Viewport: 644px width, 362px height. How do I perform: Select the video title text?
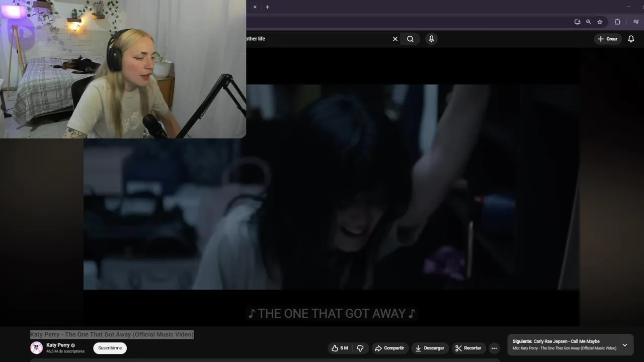click(x=112, y=334)
